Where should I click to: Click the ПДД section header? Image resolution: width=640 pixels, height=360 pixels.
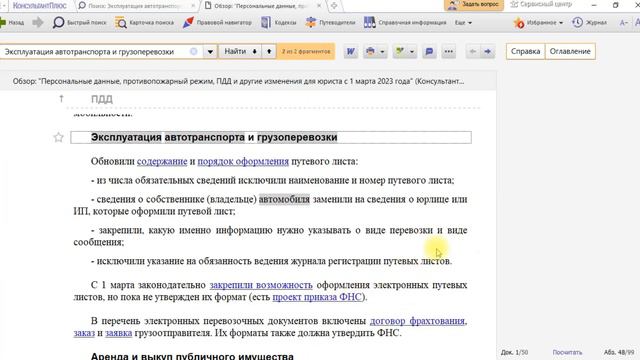coord(102,99)
